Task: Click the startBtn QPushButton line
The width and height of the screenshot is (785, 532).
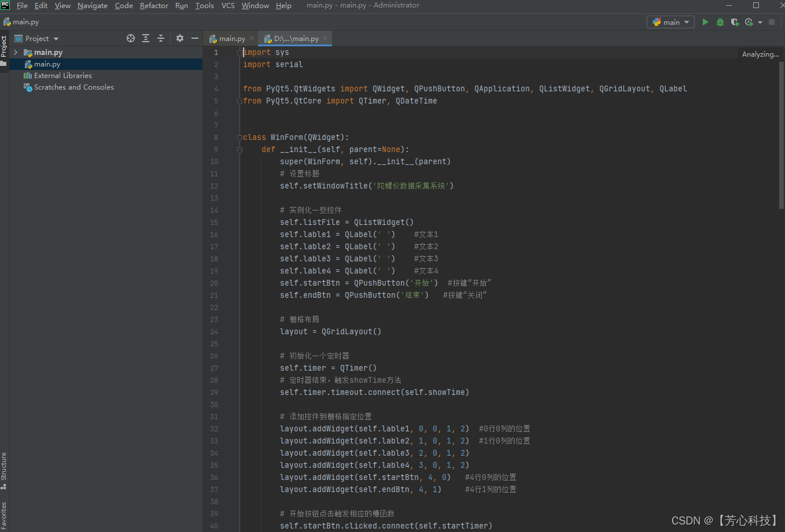Action: (x=386, y=283)
